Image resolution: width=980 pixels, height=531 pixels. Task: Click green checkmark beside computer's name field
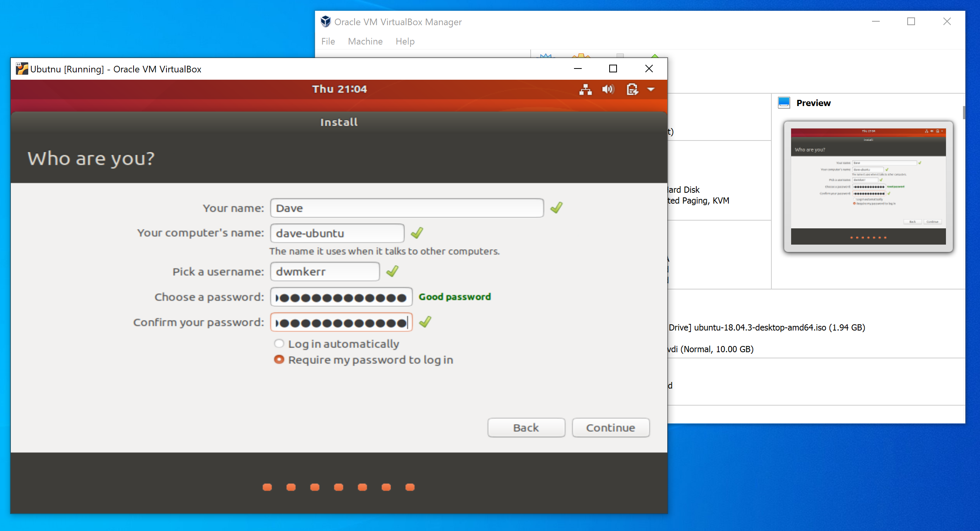tap(417, 233)
